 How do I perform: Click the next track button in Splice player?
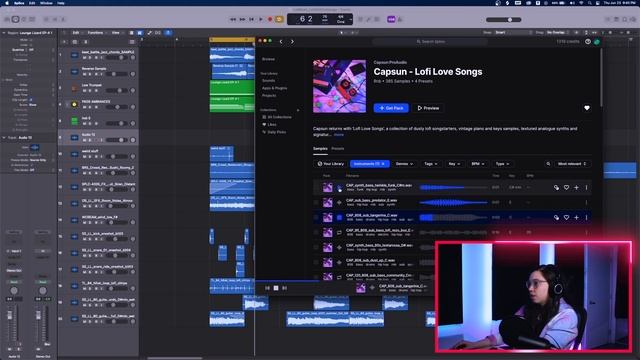tap(284, 288)
